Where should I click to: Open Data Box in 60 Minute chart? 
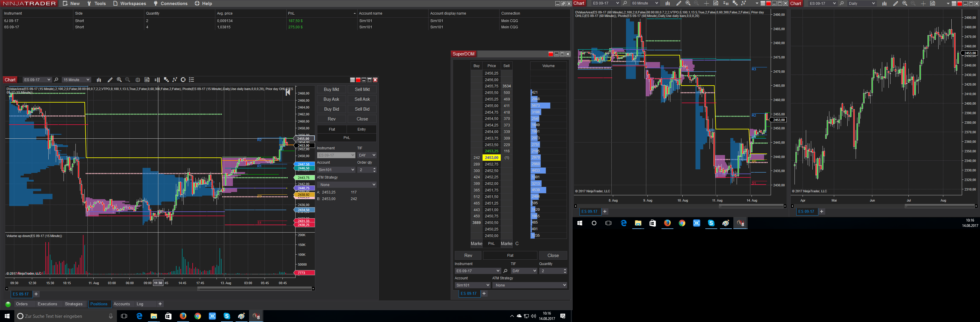tap(715, 3)
